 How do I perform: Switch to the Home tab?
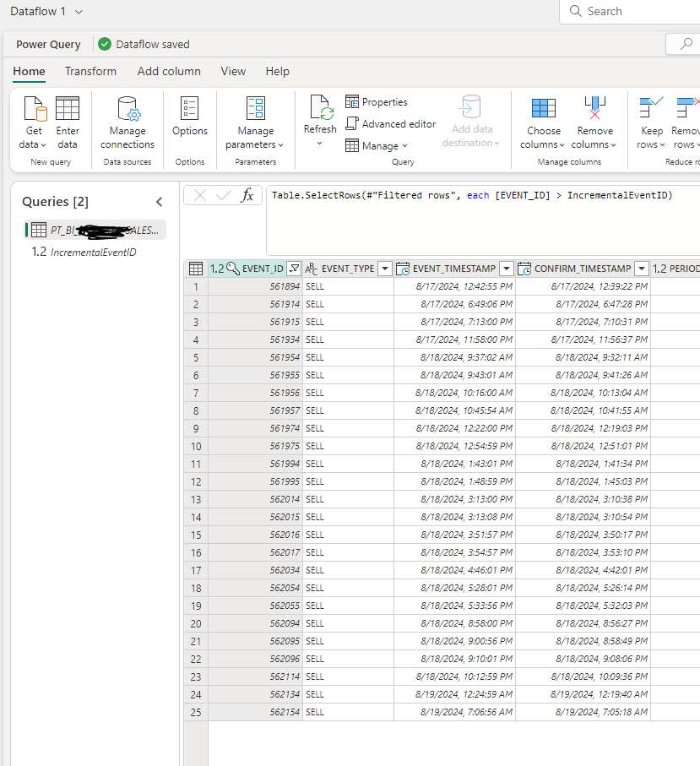click(x=29, y=71)
